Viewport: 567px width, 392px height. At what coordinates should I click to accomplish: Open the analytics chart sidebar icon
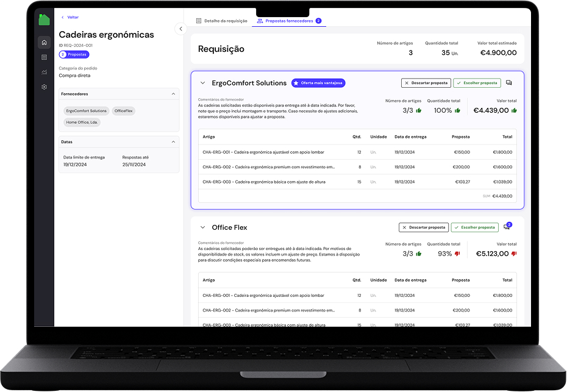[x=44, y=72]
